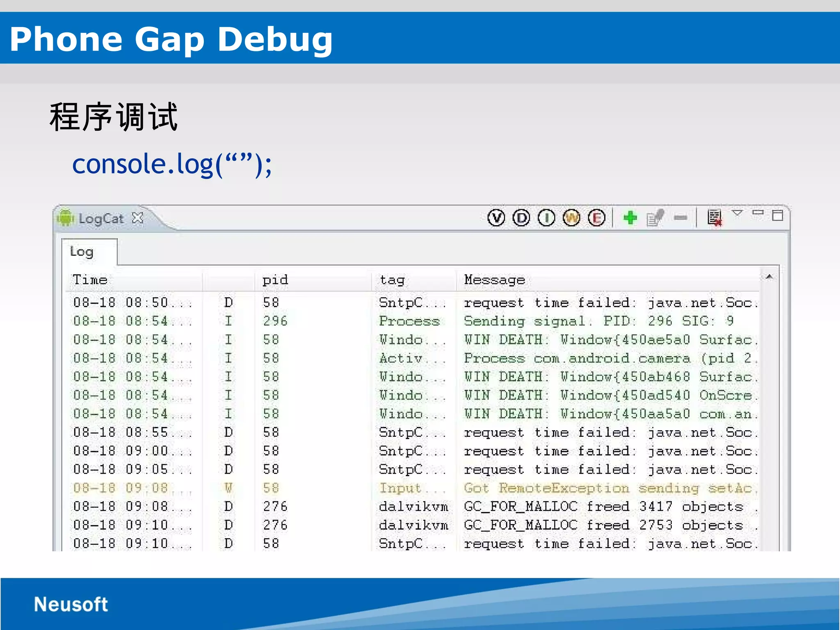Select 'WIN DEATH: Window{450ad540 OnScre' message

pyautogui.click(x=611, y=395)
